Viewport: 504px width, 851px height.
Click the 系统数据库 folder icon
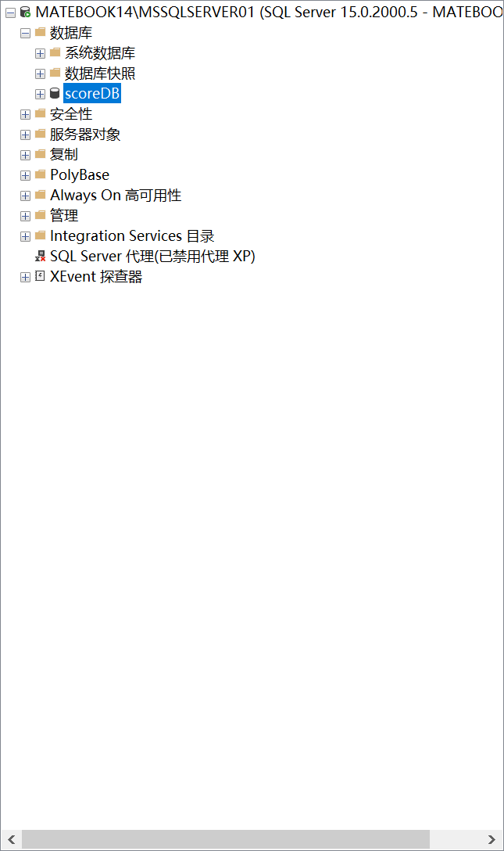[55, 52]
